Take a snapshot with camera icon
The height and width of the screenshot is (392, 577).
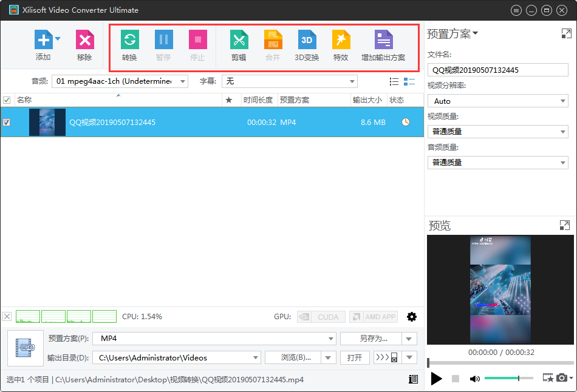(562, 377)
